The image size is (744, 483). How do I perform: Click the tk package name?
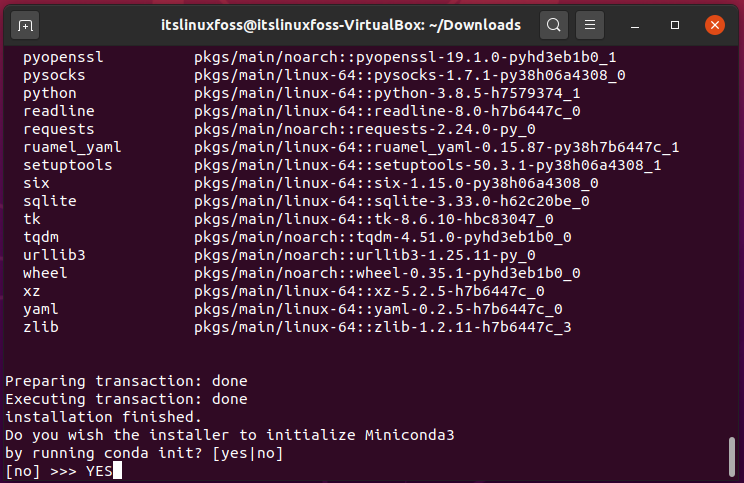click(32, 219)
